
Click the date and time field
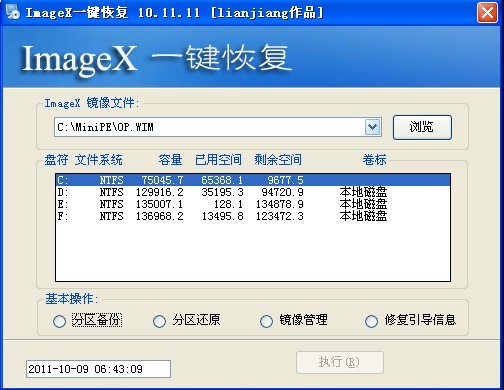[x=98, y=369]
